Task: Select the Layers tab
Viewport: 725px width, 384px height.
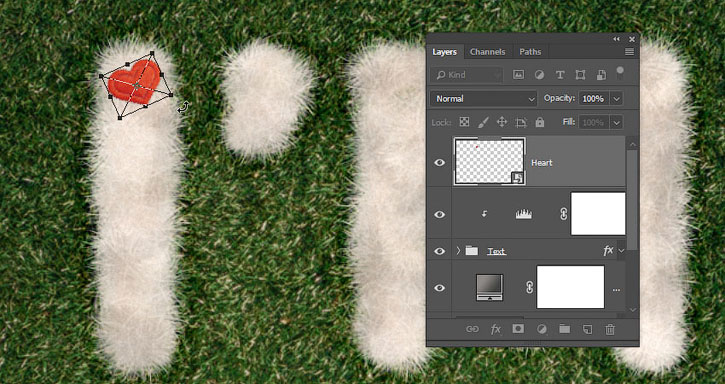Action: click(x=444, y=52)
